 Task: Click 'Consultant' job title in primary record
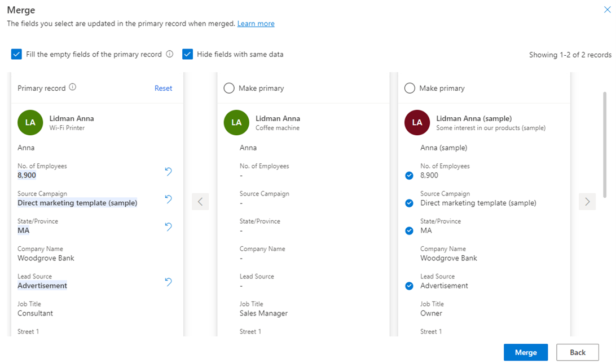point(35,313)
